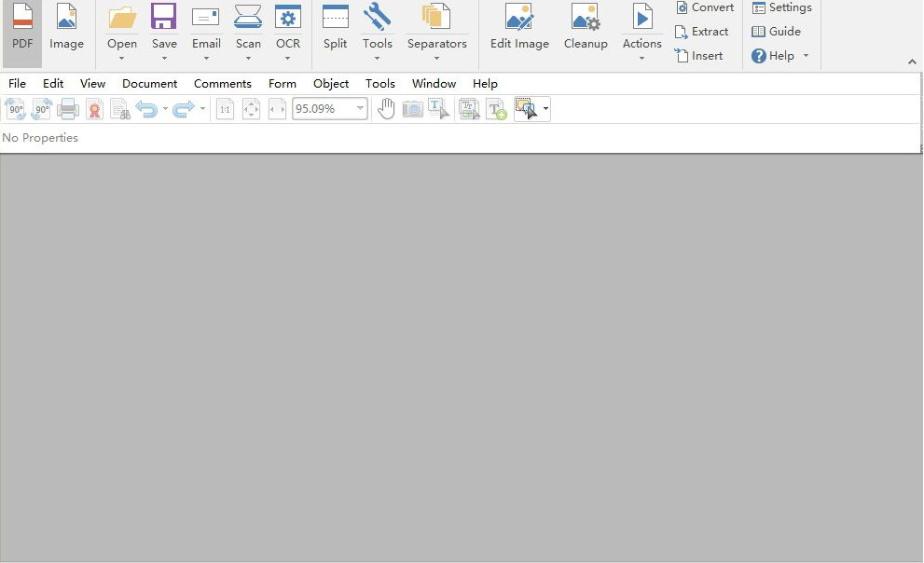Expand the Actions dropdown arrow

tap(641, 59)
